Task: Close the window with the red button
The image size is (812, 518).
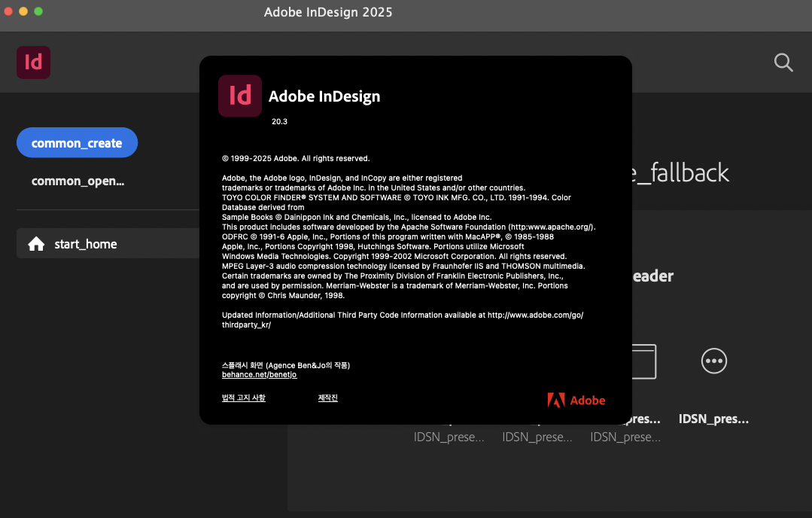Action: (8, 11)
